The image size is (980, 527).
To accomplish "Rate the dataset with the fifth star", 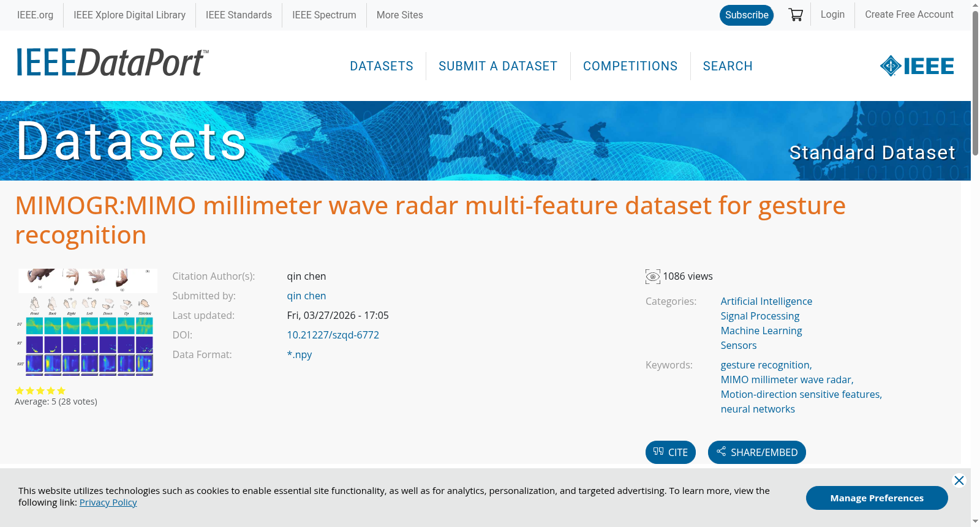I will [61, 391].
